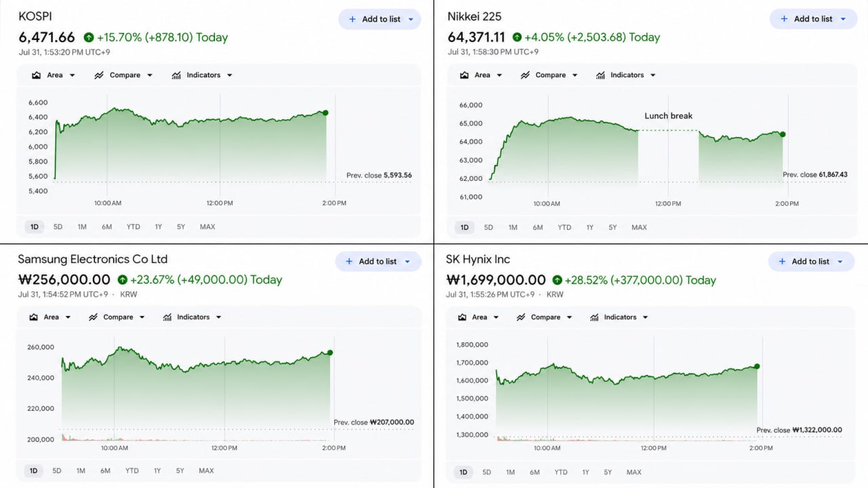The width and height of the screenshot is (868, 488).
Task: Click the Nikkei Prev. close 61,867.43 label
Action: click(815, 175)
